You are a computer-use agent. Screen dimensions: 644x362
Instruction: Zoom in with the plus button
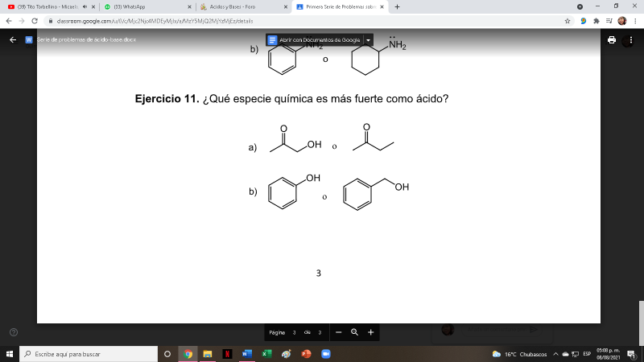click(x=371, y=332)
